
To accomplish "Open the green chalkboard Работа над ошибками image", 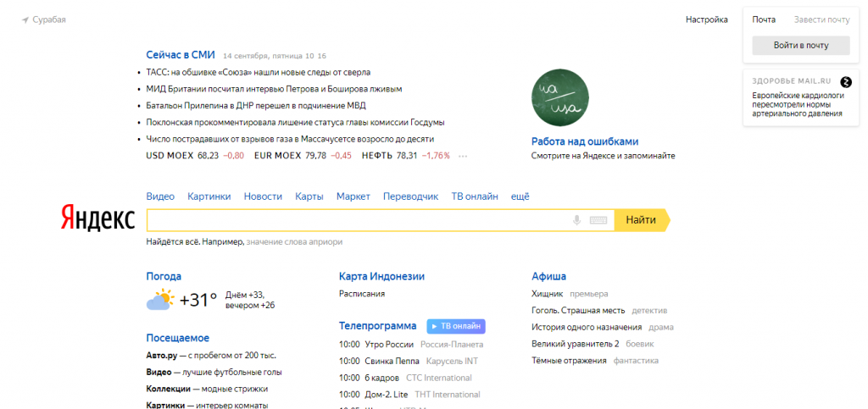I will pos(559,98).
